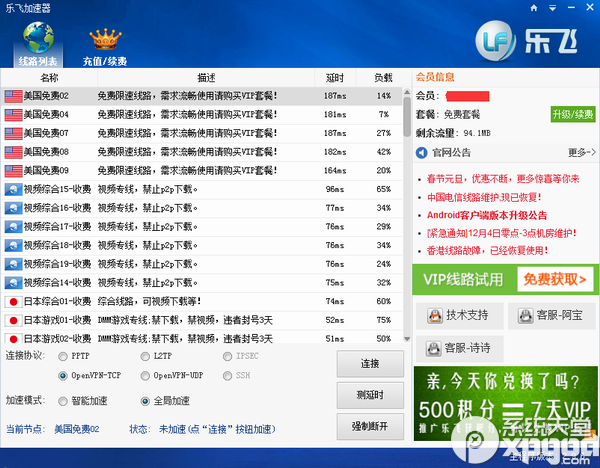Click the 测延时 button
Screen dimensions: 600x468
(x=370, y=395)
